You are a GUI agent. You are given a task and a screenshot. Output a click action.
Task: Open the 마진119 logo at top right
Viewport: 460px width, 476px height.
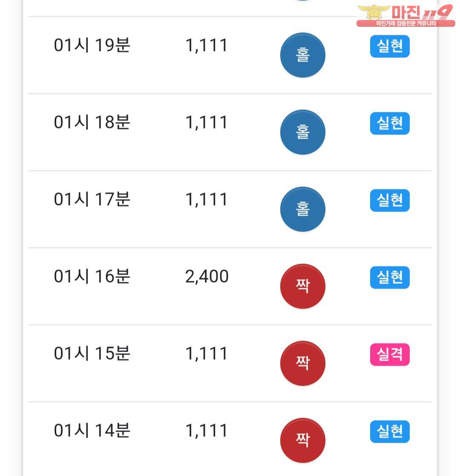pyautogui.click(x=405, y=15)
